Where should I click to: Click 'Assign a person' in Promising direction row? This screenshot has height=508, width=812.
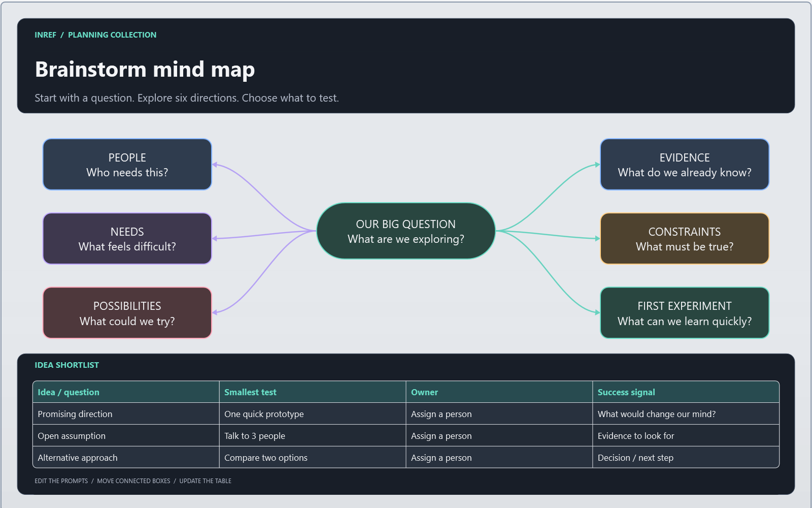[499, 414]
